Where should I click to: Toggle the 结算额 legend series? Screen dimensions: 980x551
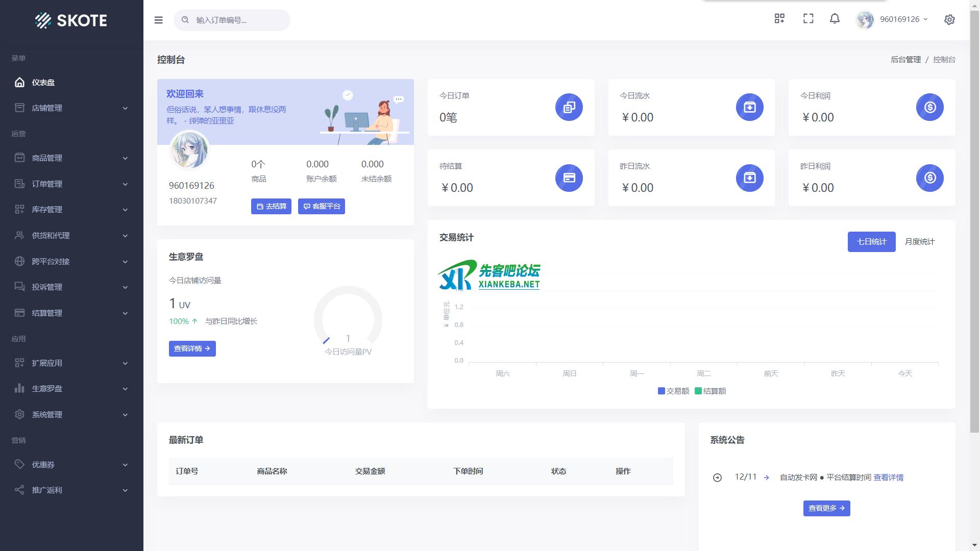click(x=710, y=391)
